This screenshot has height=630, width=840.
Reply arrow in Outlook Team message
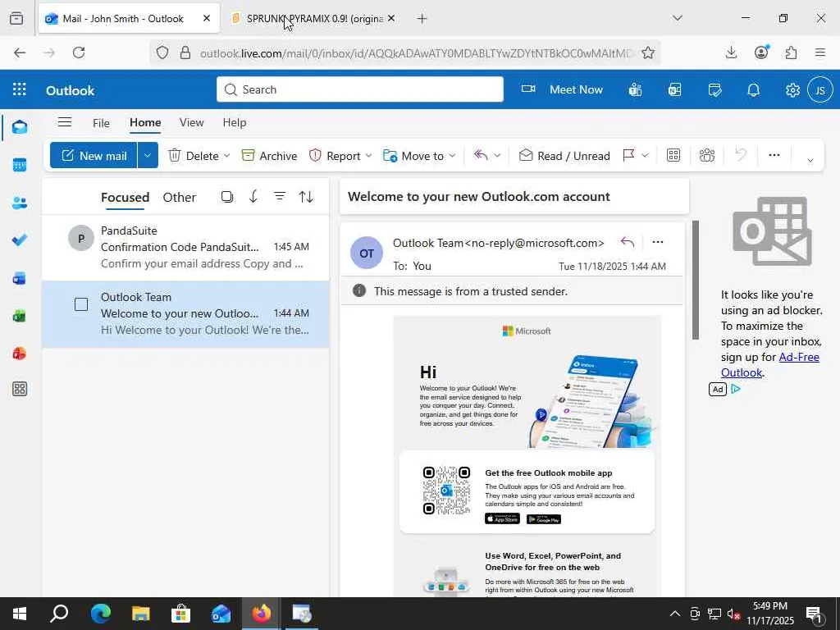click(x=628, y=242)
